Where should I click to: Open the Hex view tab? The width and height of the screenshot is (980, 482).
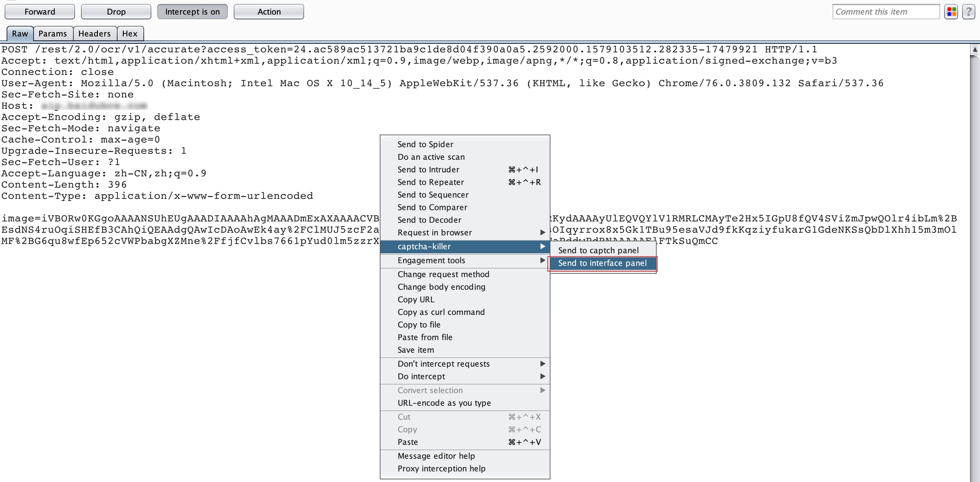130,34
